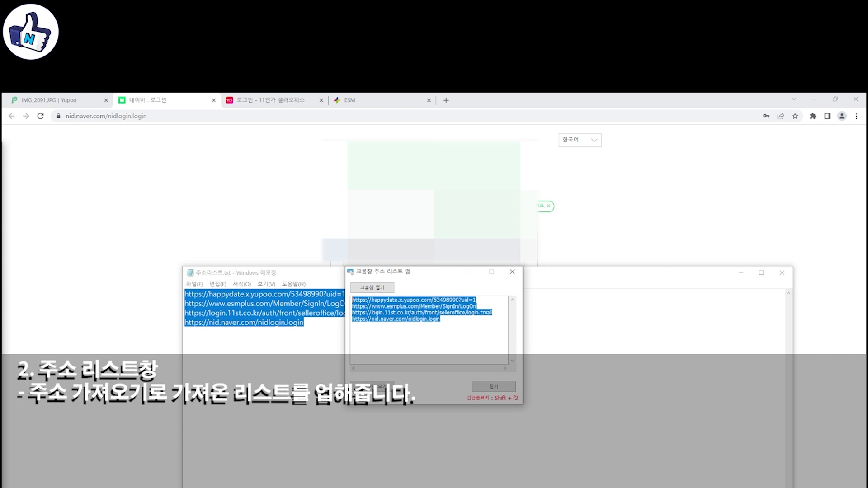Click the 크롬창 열기 button
This screenshot has height=488, width=868.
372,287
